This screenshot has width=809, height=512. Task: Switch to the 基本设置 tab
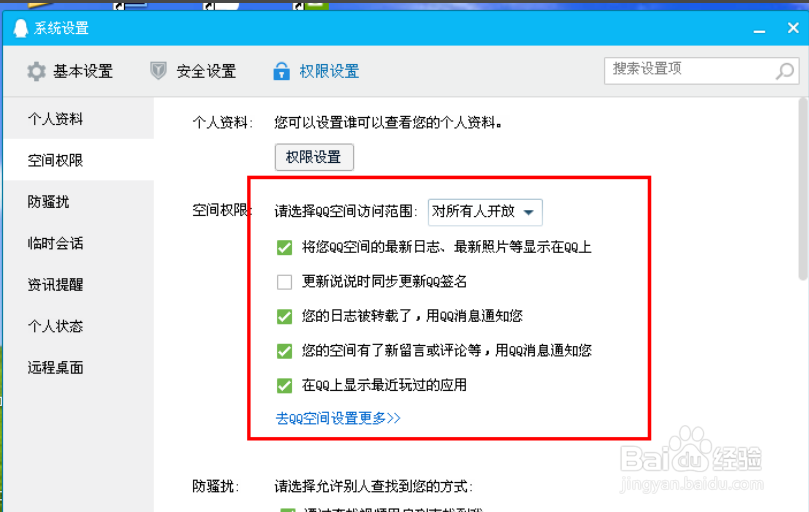[x=70, y=71]
